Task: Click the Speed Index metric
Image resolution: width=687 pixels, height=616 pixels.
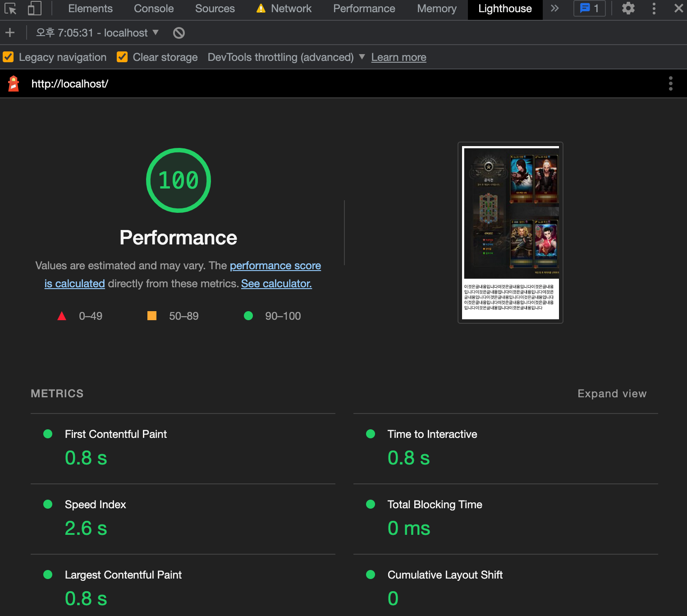Action: 183,519
